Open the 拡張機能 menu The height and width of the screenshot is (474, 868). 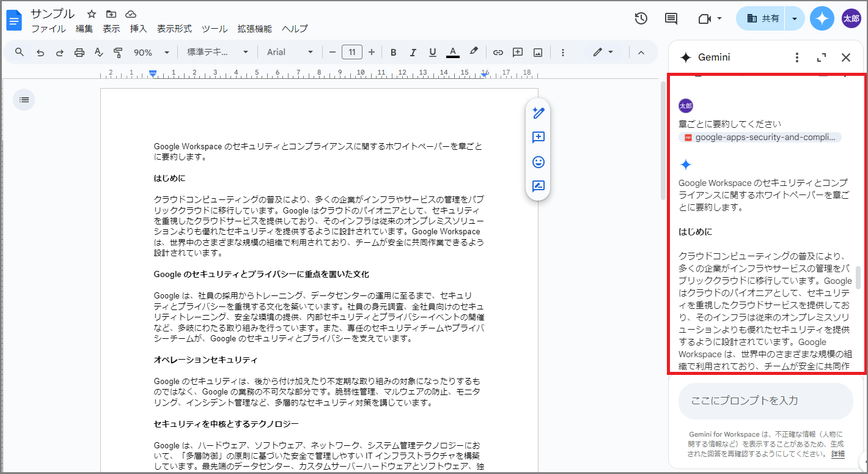(254, 29)
